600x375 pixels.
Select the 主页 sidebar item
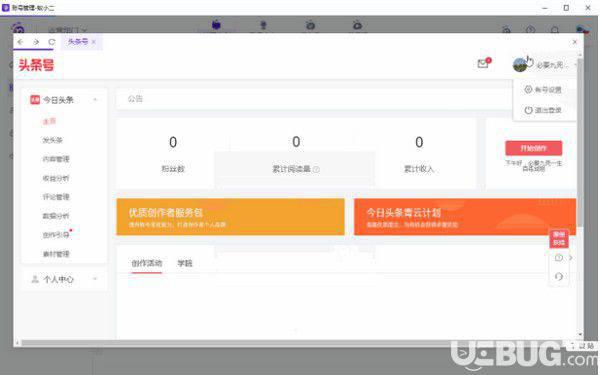tap(49, 121)
